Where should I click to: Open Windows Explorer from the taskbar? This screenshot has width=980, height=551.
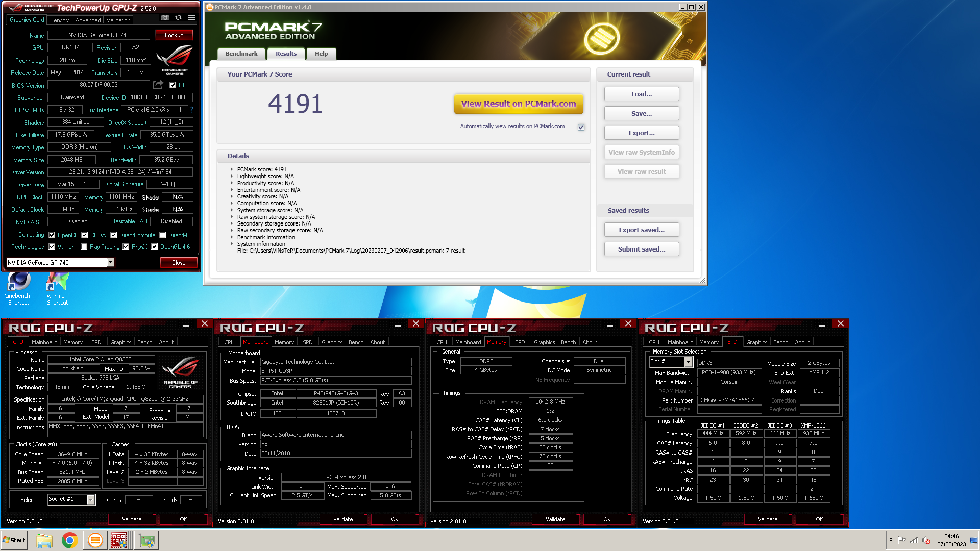44,540
